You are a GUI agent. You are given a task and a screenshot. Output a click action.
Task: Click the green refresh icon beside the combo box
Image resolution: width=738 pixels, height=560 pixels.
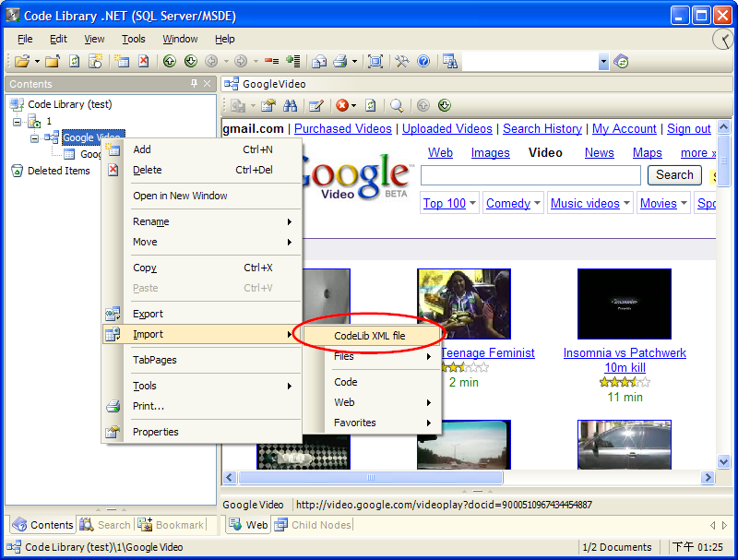[x=621, y=62]
